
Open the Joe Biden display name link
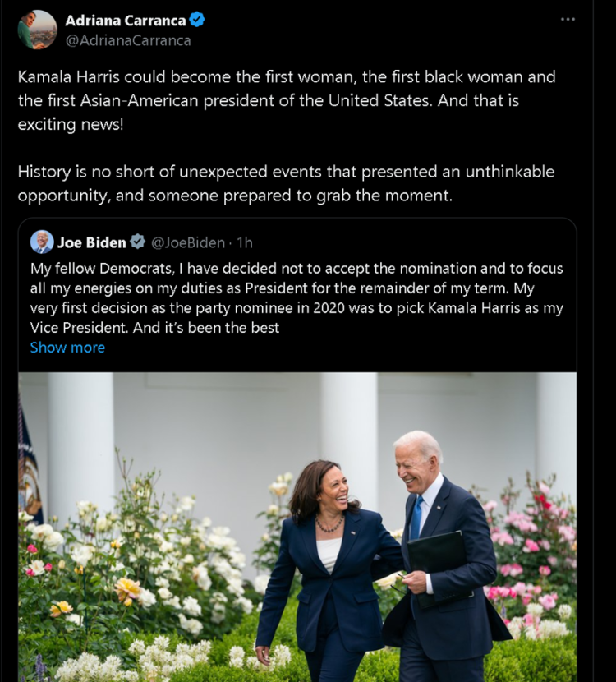coord(92,242)
